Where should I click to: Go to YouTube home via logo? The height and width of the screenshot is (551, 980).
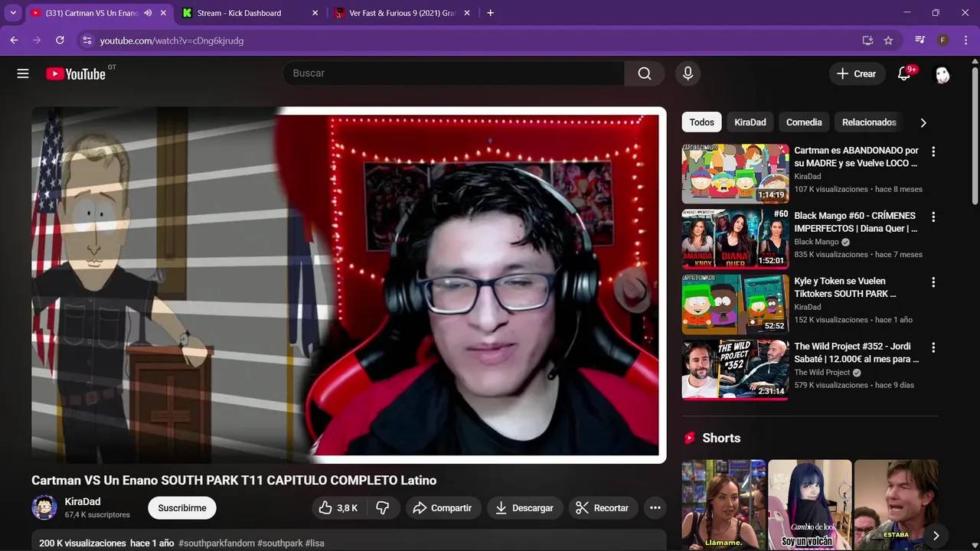coord(75,73)
